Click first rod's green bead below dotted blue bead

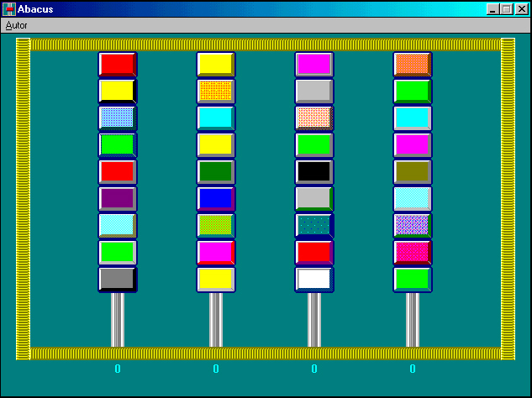(118, 145)
